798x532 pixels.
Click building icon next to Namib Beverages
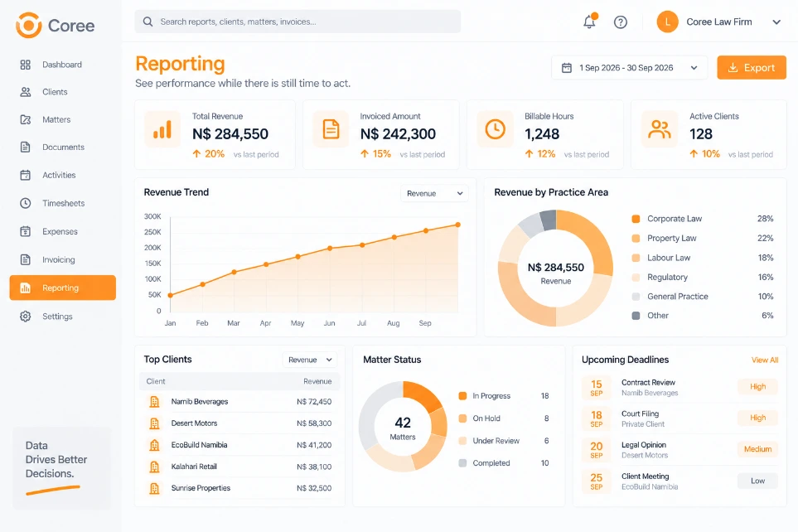[154, 402]
